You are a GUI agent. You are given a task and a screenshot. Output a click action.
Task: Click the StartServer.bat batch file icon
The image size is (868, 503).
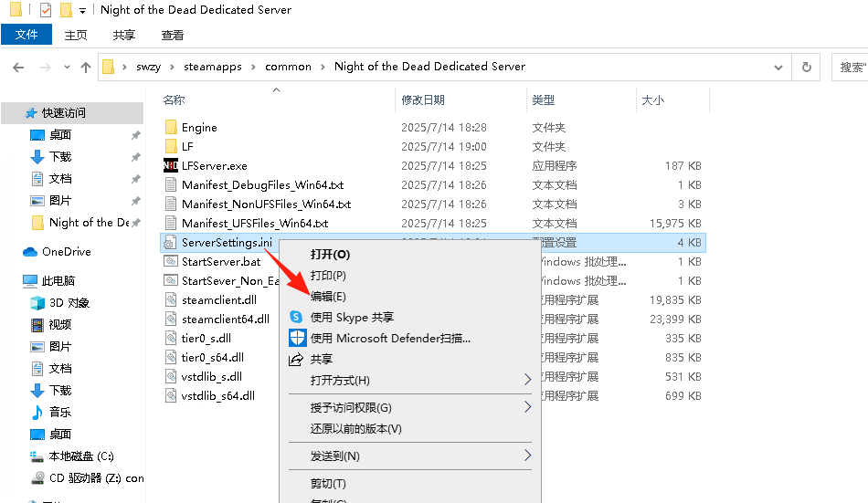[171, 262]
